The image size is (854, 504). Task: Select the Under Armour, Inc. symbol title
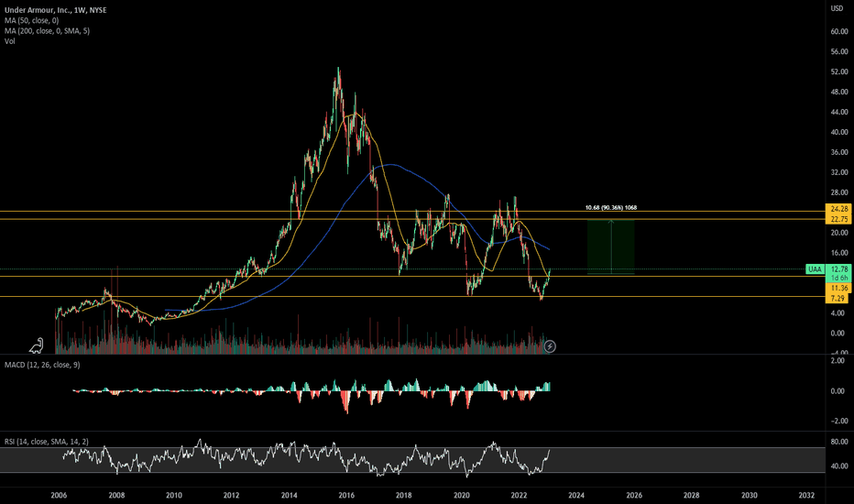(55, 10)
